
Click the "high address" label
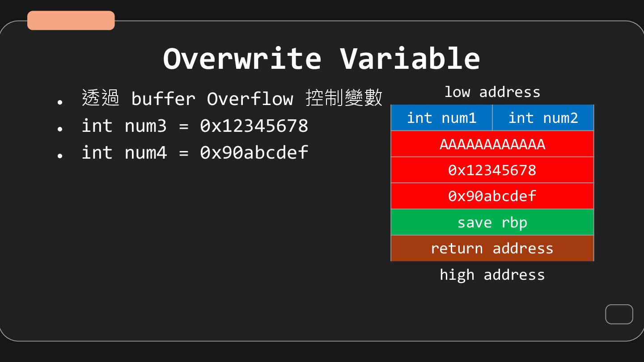(492, 274)
